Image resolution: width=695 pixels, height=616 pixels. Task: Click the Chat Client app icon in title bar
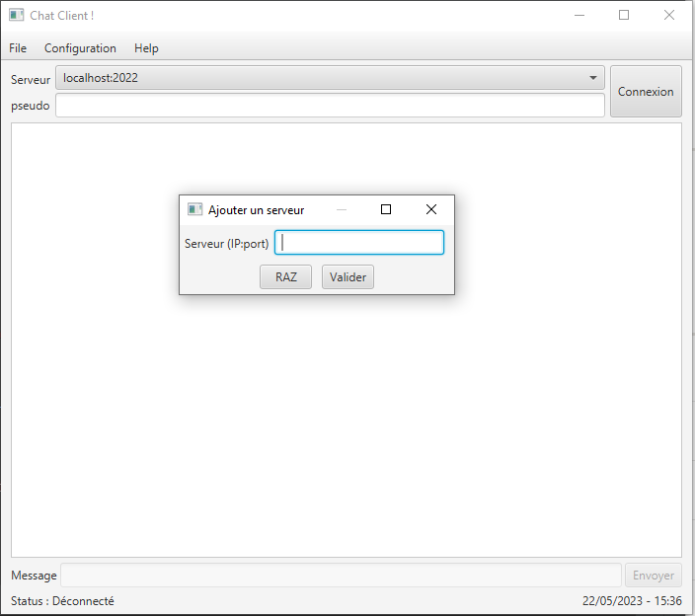point(17,15)
